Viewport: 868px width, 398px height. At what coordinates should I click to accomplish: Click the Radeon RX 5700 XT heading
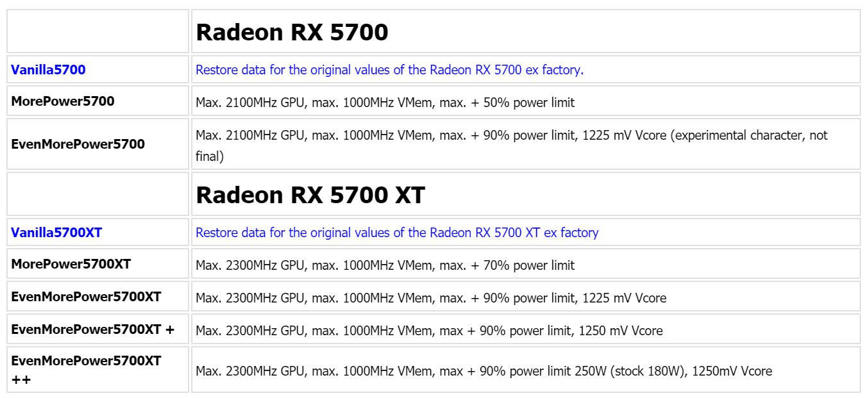[311, 195]
